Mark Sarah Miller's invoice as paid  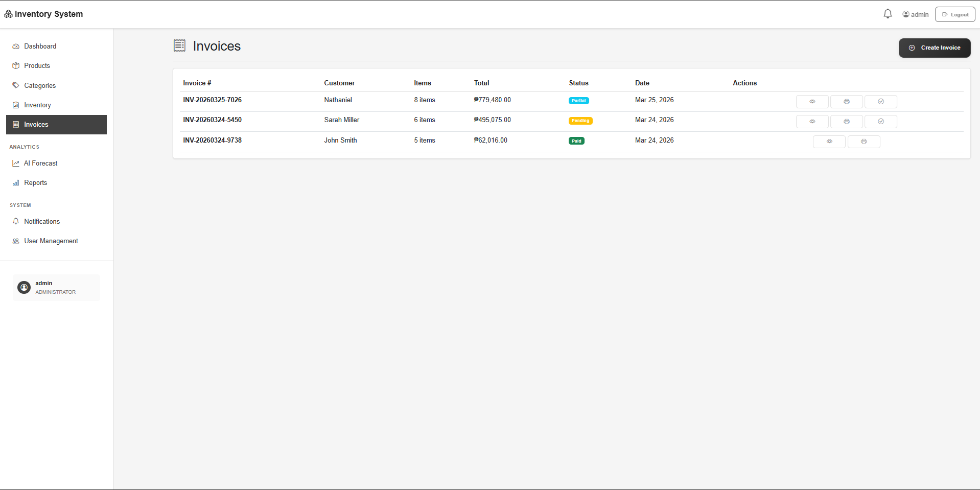point(880,122)
